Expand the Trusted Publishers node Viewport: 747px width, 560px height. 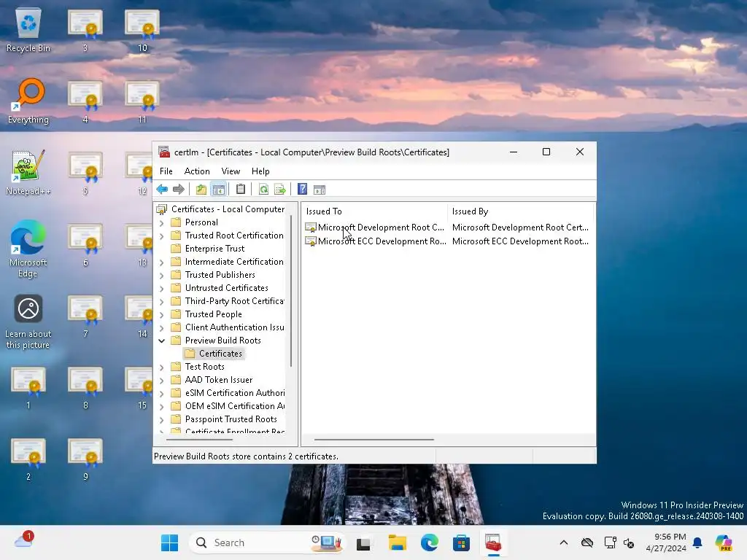(x=161, y=275)
